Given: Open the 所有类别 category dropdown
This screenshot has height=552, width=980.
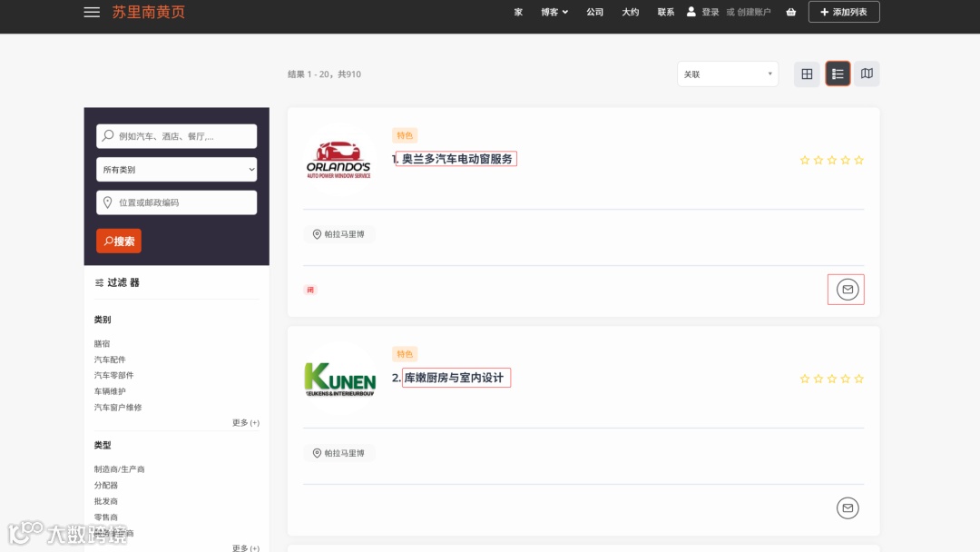Looking at the screenshot, I should [176, 170].
